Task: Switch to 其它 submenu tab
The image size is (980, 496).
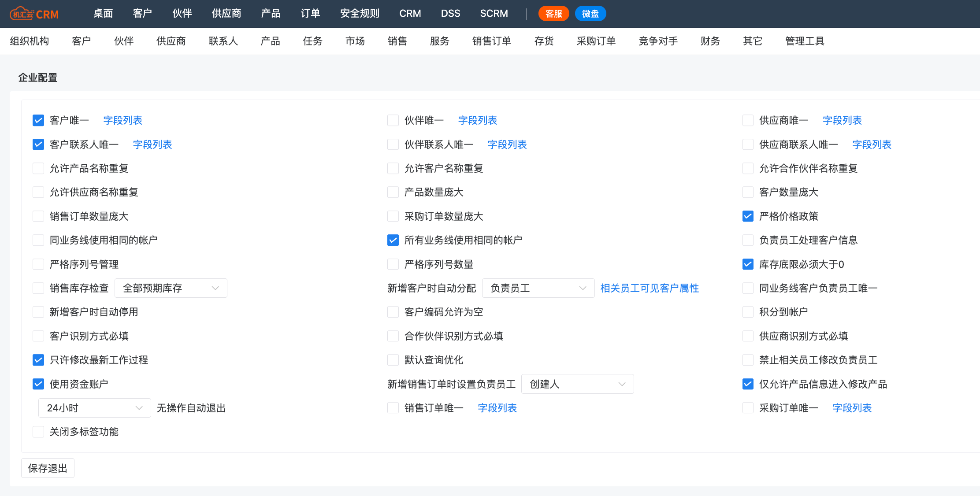Action: click(x=753, y=41)
